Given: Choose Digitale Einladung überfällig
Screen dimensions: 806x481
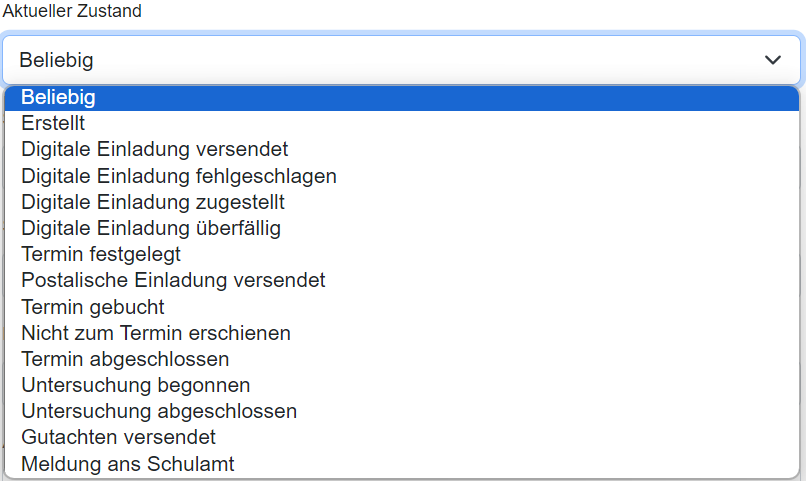Looking at the screenshot, I should [x=150, y=228].
